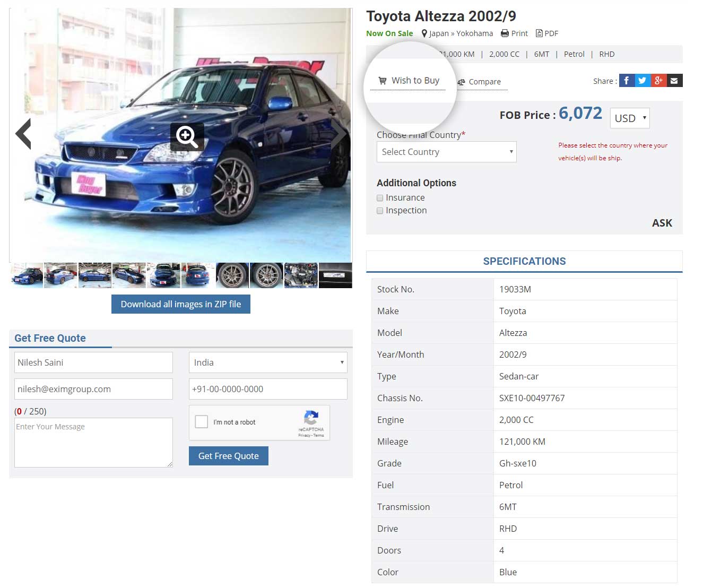Click the email field nilesh@eximgroup.com
This screenshot has height=588, width=703.
93,389
